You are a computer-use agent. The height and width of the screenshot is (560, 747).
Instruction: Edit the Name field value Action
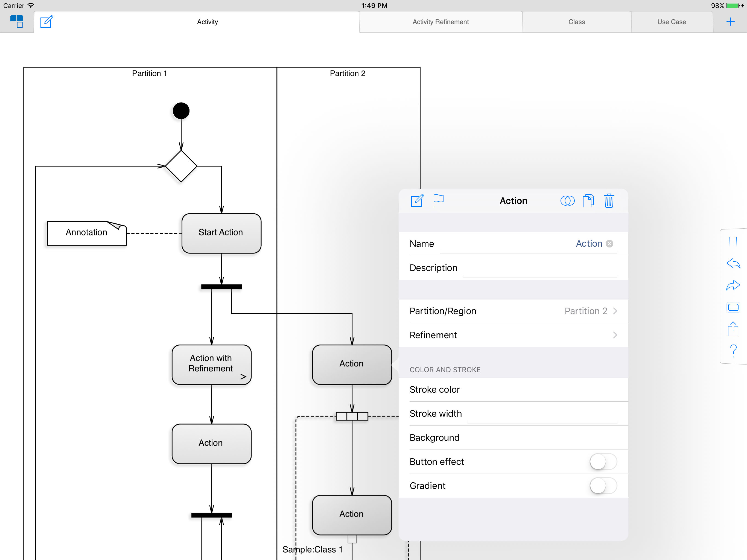pos(589,244)
